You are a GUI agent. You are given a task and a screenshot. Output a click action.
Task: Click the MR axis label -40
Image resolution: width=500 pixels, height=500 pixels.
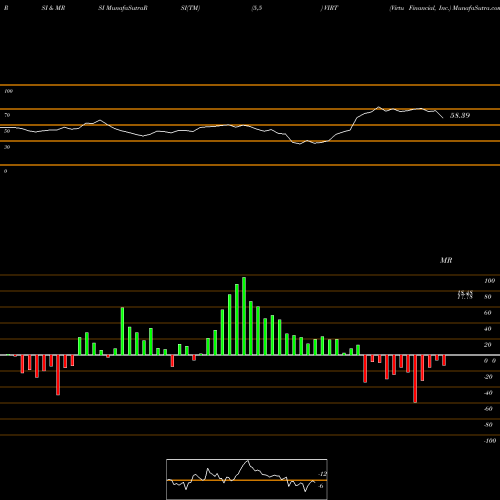tap(488, 393)
